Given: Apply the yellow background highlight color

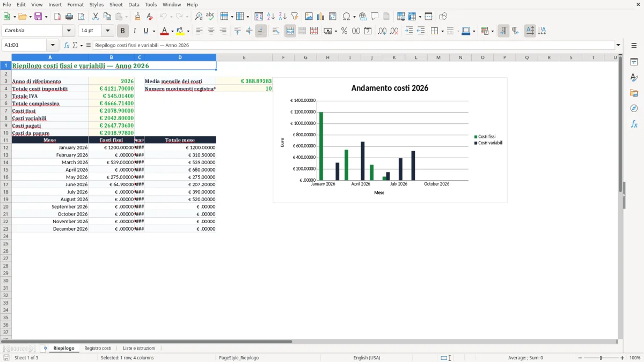Looking at the screenshot, I should pyautogui.click(x=180, y=31).
